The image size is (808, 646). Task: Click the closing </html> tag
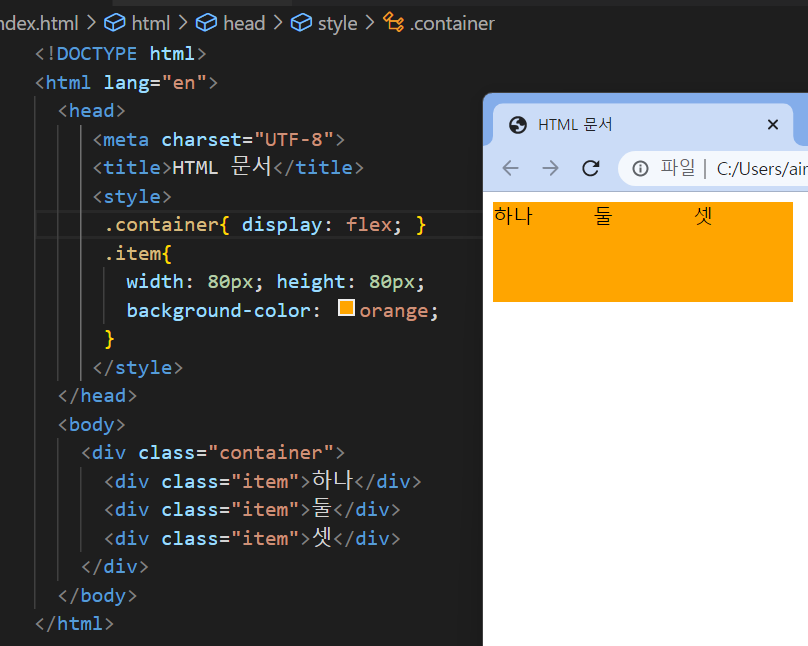tap(75, 624)
